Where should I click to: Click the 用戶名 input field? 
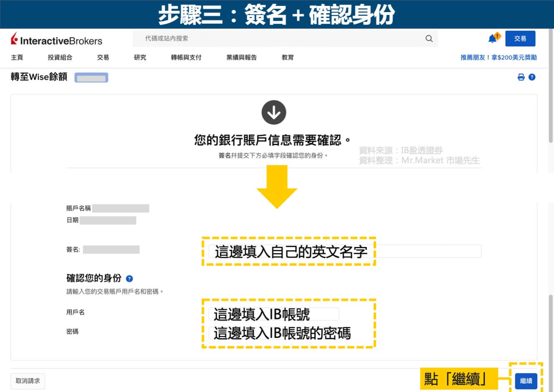point(274,314)
